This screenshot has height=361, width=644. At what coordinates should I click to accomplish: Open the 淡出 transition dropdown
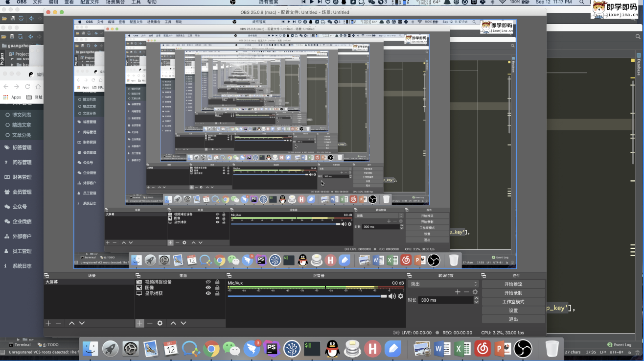pyautogui.click(x=443, y=284)
